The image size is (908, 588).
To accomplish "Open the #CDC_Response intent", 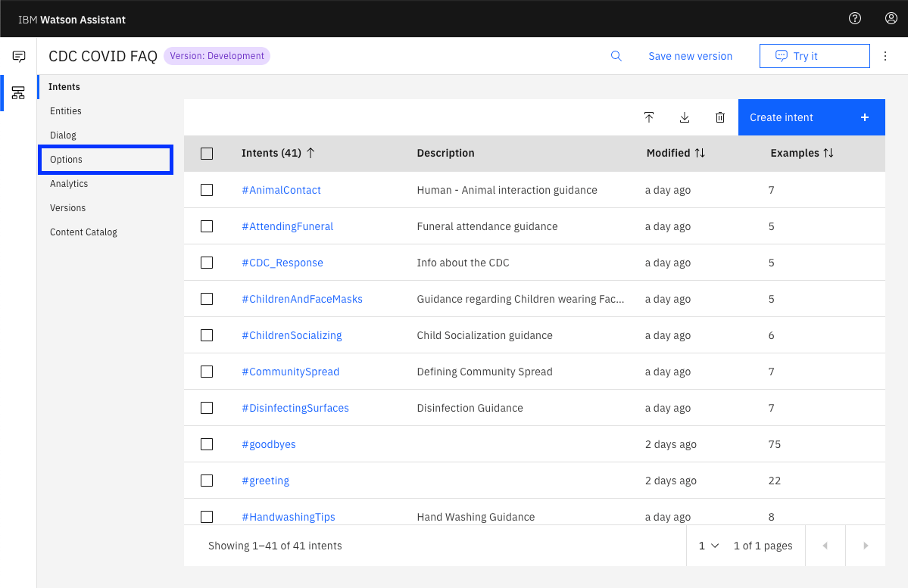I will pyautogui.click(x=282, y=263).
